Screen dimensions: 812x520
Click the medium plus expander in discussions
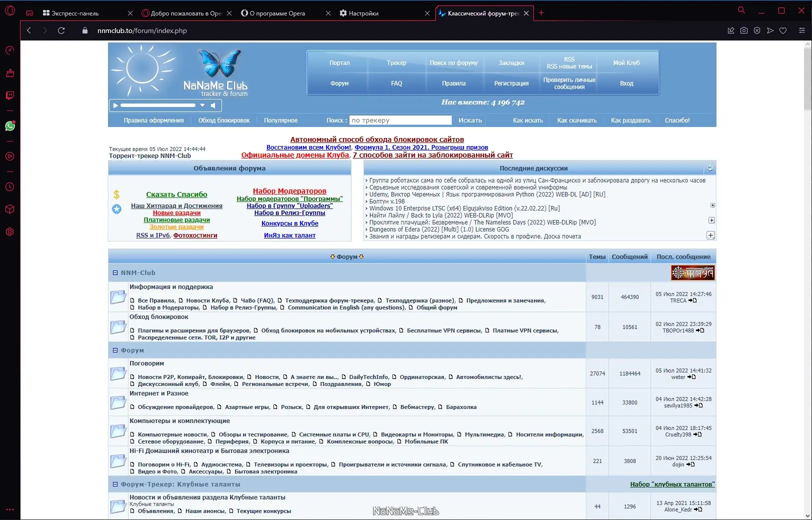[x=711, y=220]
